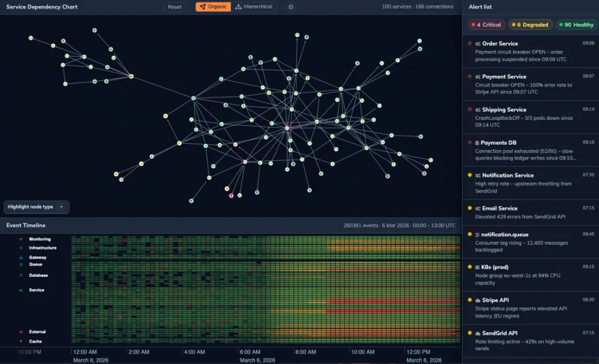The image size is (599, 364).
Task: Click the Payment Service gear icon
Action: pyautogui.click(x=477, y=77)
